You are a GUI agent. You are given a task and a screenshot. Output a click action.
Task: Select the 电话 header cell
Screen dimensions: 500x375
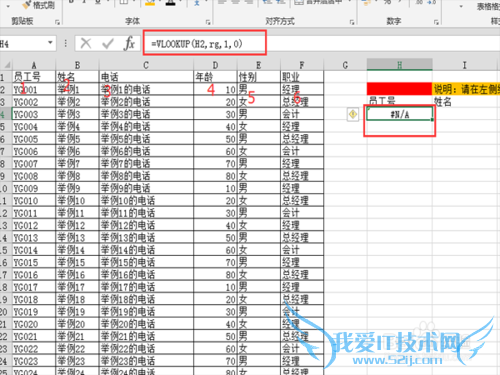pyautogui.click(x=146, y=77)
